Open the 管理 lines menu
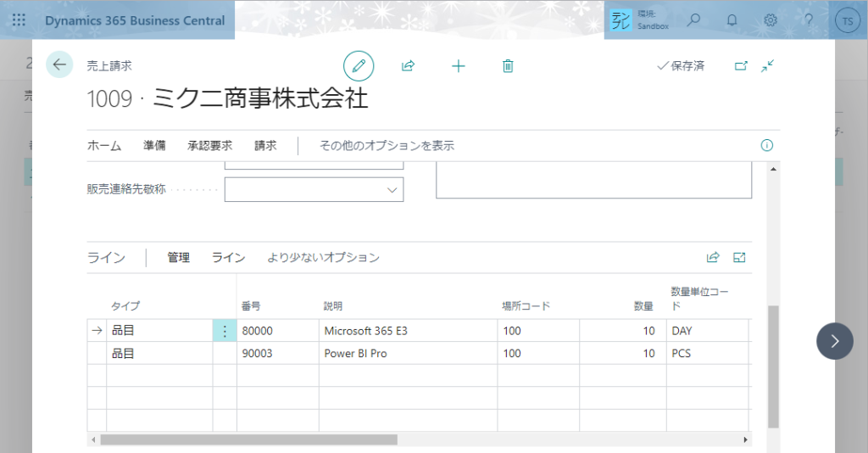The height and width of the screenshot is (453, 868). [x=179, y=257]
